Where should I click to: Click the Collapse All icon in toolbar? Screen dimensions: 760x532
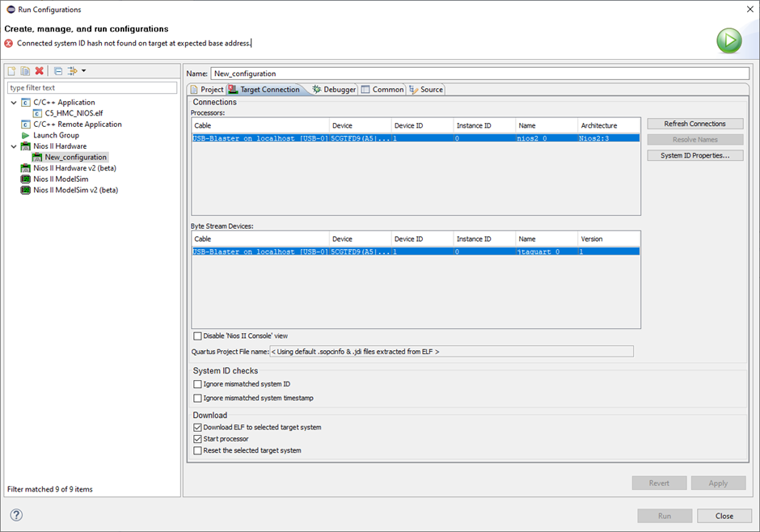[58, 70]
